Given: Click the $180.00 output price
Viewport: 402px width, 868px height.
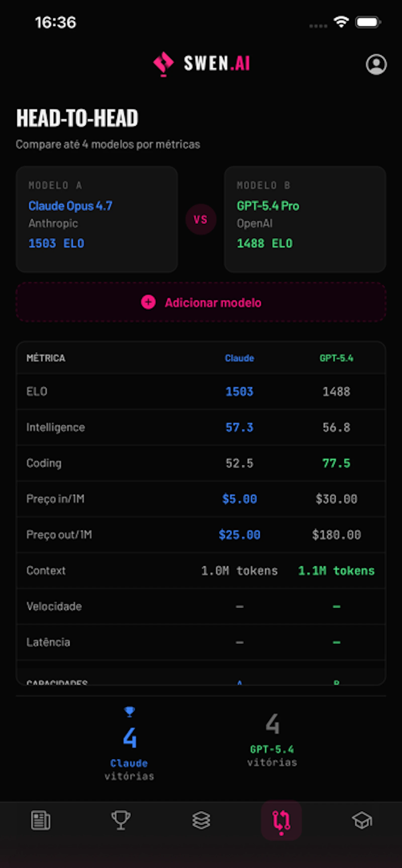Looking at the screenshot, I should click(x=336, y=535).
